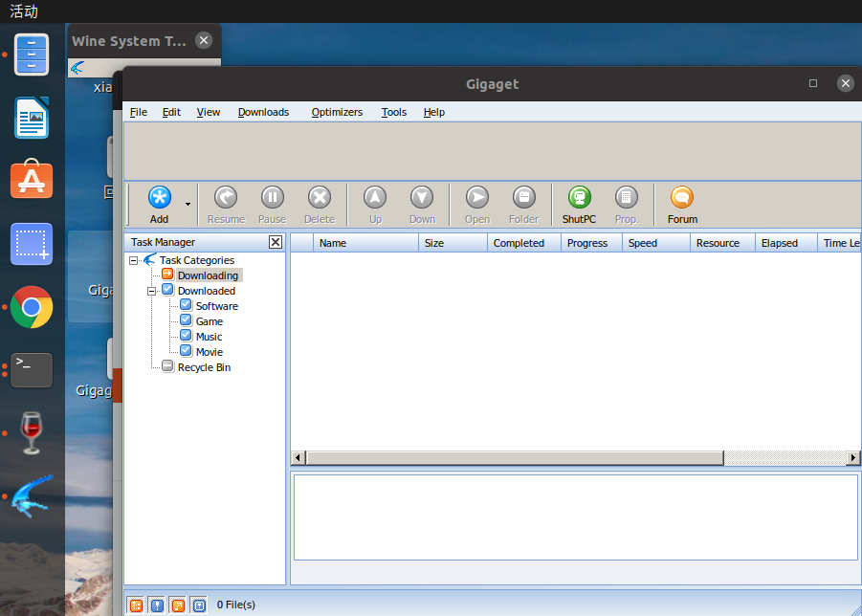Viewport: 862px width, 616px height.
Task: Click the Gigaget bird dock icon
Action: (32, 496)
